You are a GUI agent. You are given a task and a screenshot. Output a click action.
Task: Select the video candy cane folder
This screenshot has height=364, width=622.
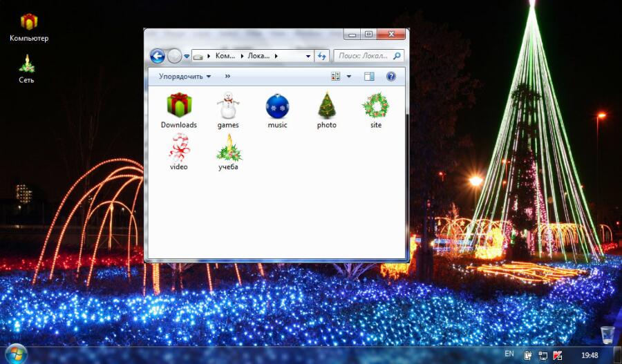tap(179, 147)
